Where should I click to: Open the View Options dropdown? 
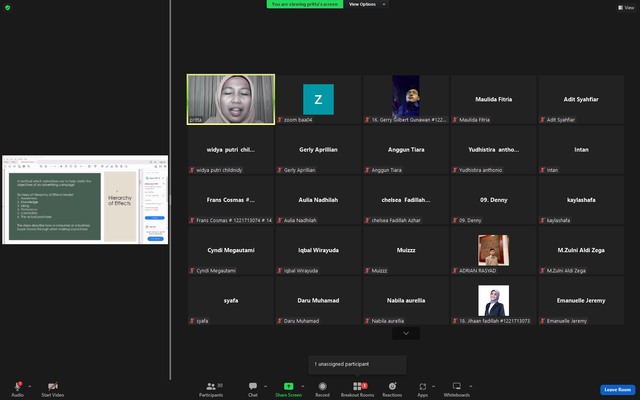click(x=367, y=4)
